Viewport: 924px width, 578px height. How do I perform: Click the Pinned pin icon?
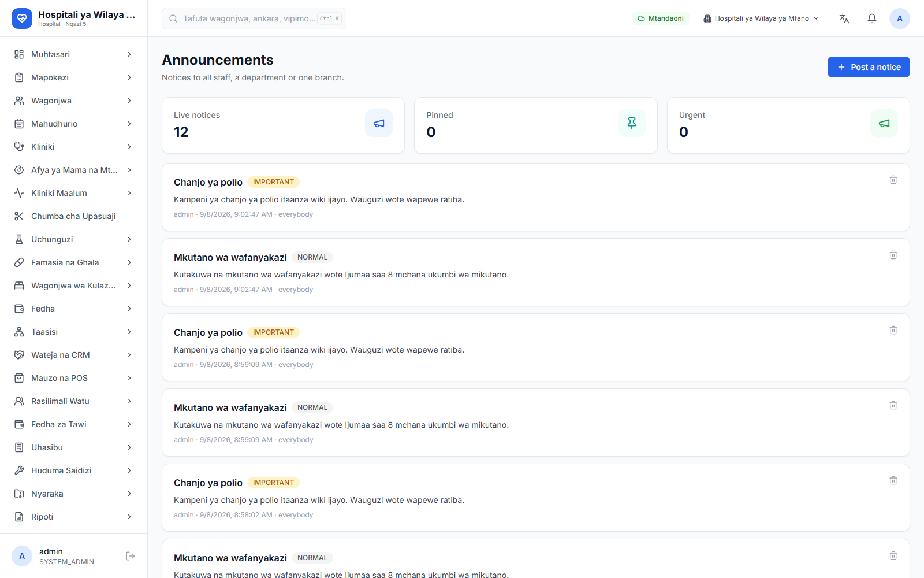pos(632,123)
